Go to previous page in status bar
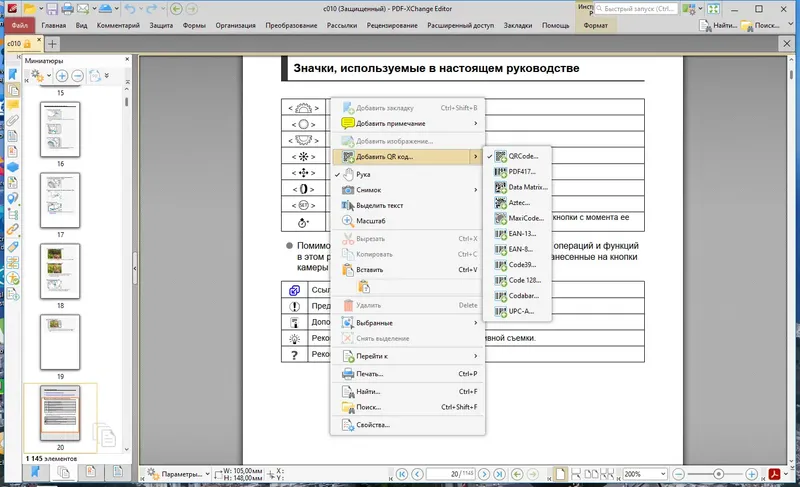 point(417,474)
